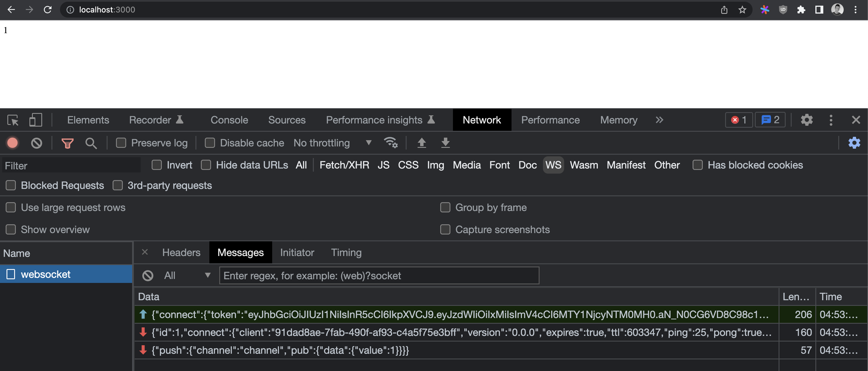Click the export HAR download arrow
868x371 pixels.
pyautogui.click(x=445, y=143)
